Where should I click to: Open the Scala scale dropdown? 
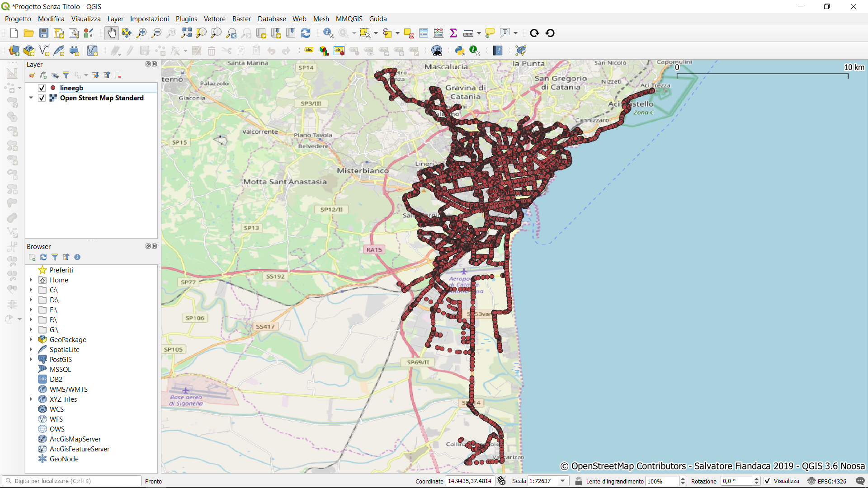pyautogui.click(x=563, y=481)
